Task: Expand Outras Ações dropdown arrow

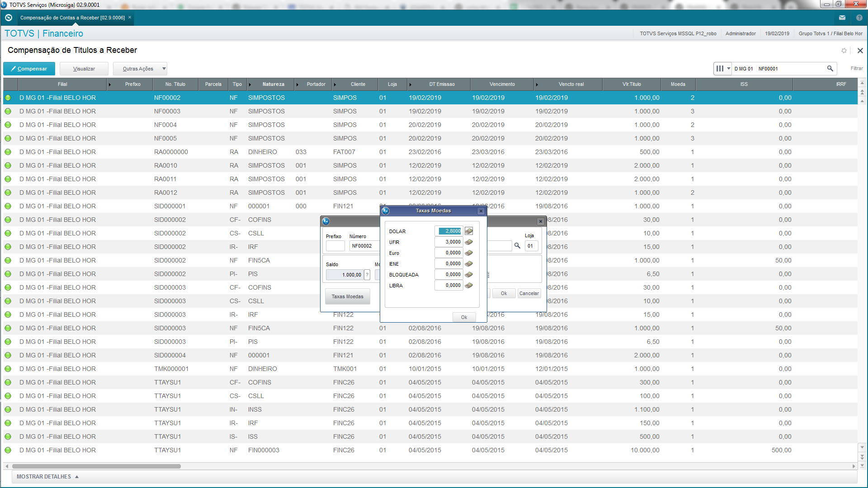Action: coord(164,69)
